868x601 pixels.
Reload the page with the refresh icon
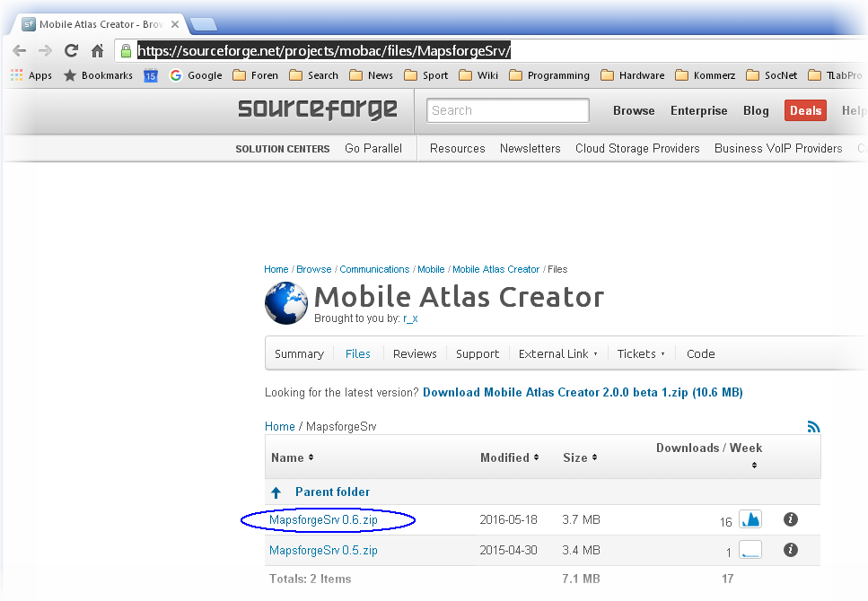(x=71, y=51)
